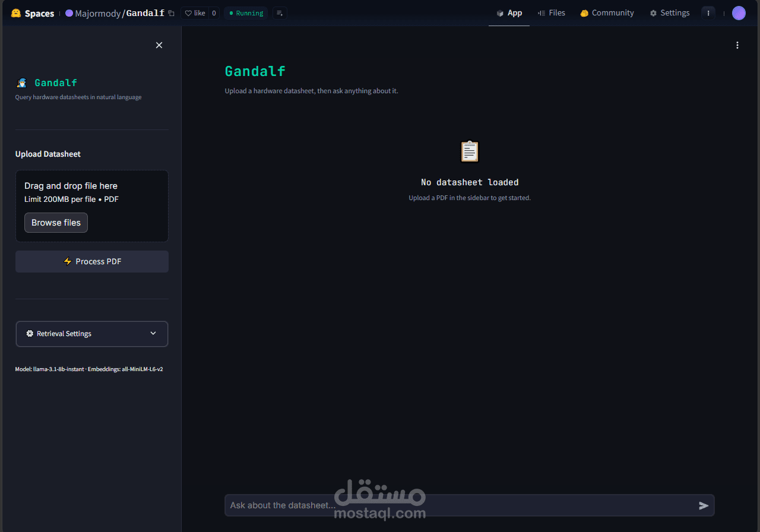The width and height of the screenshot is (760, 532).
Task: Click the purple user avatar
Action: click(739, 13)
